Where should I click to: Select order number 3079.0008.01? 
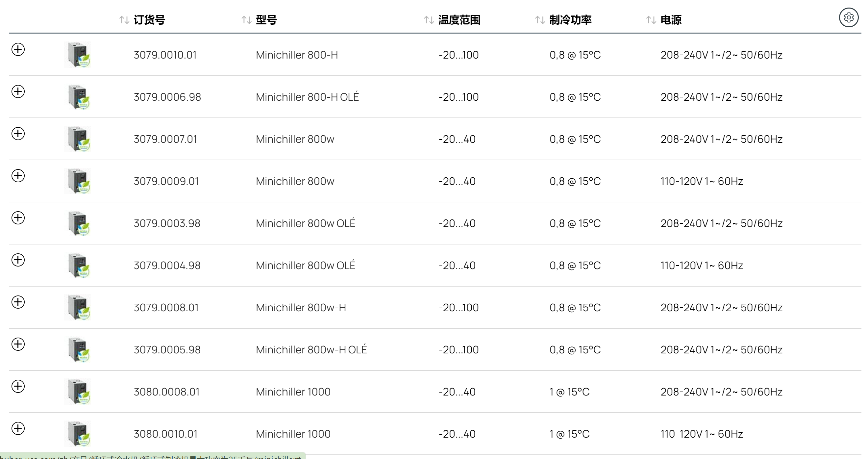(x=166, y=308)
